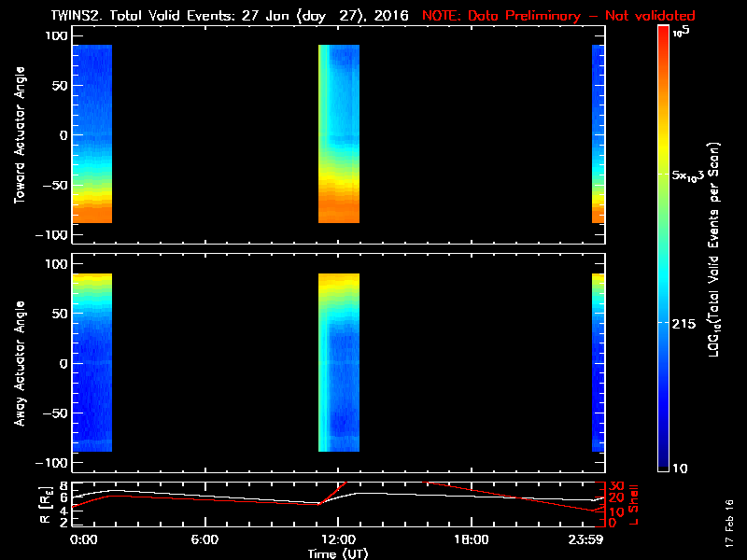747x560 pixels.
Task: Click the "100" tick of the Toward panel
Action: point(56,36)
